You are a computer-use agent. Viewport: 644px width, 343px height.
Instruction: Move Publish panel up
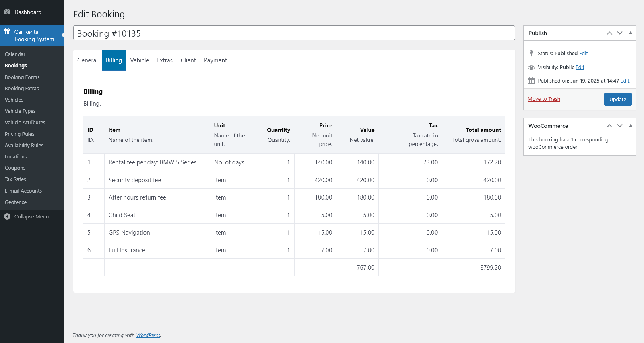click(x=609, y=33)
